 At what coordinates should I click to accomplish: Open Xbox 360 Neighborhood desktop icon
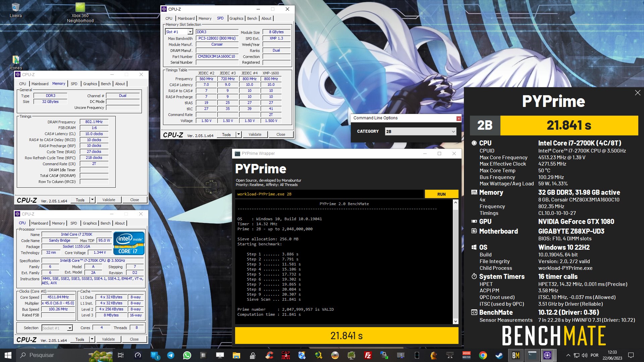(x=80, y=13)
